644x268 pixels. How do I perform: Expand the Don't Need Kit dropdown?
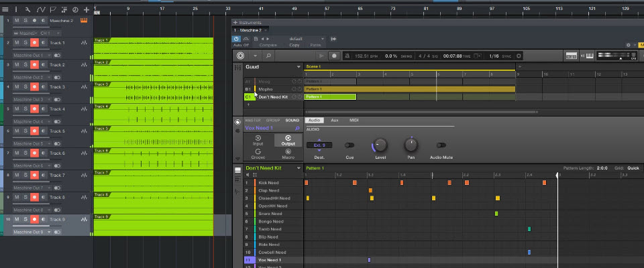[x=299, y=168]
